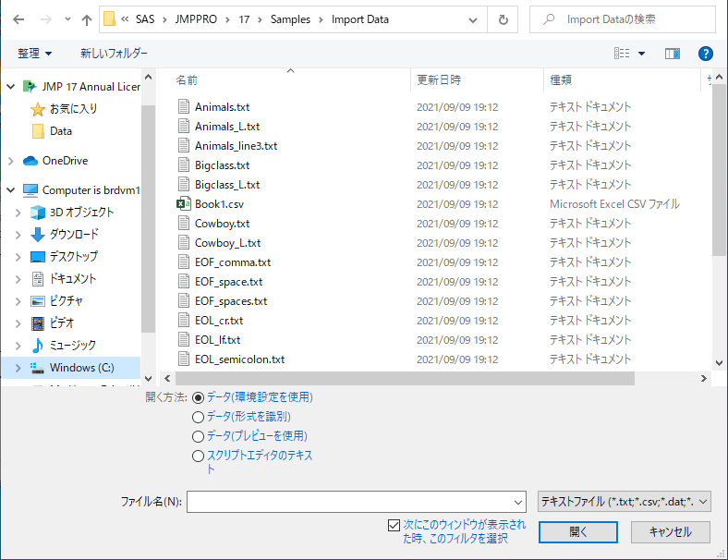
Task: Choose スクリプトエディタのテキスト radio option
Action: coord(199,456)
